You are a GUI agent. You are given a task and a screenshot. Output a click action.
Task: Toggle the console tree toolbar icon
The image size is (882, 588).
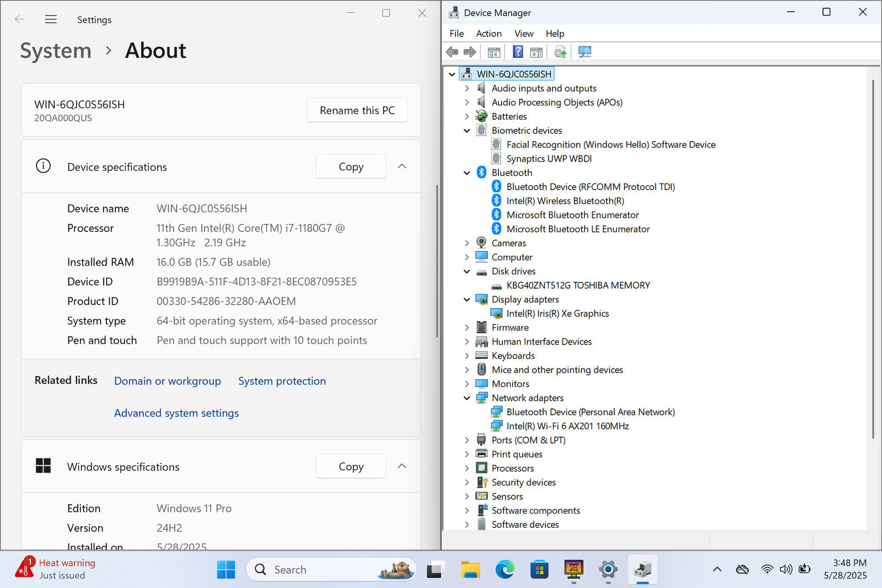(494, 52)
